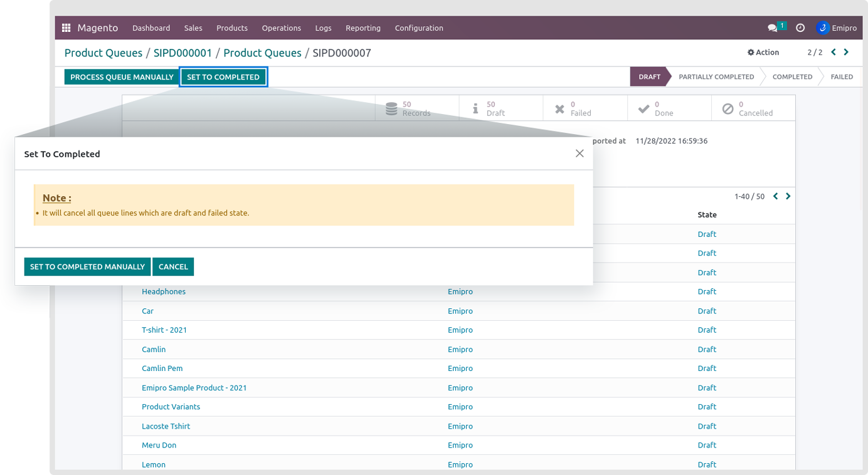Show next page of queue lines
Screen dimensions: 868x475
click(788, 196)
